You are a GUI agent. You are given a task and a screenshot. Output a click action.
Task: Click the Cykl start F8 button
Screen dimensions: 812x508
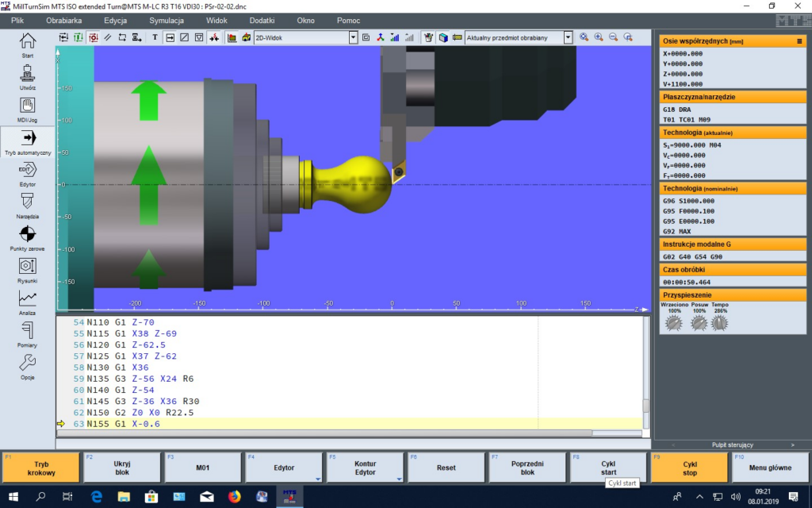(x=608, y=468)
